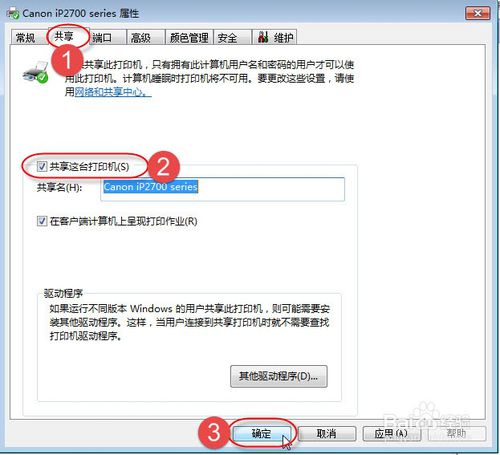Toggle the 共享这台打印机 checkbox
This screenshot has width=500, height=455.
coord(42,166)
